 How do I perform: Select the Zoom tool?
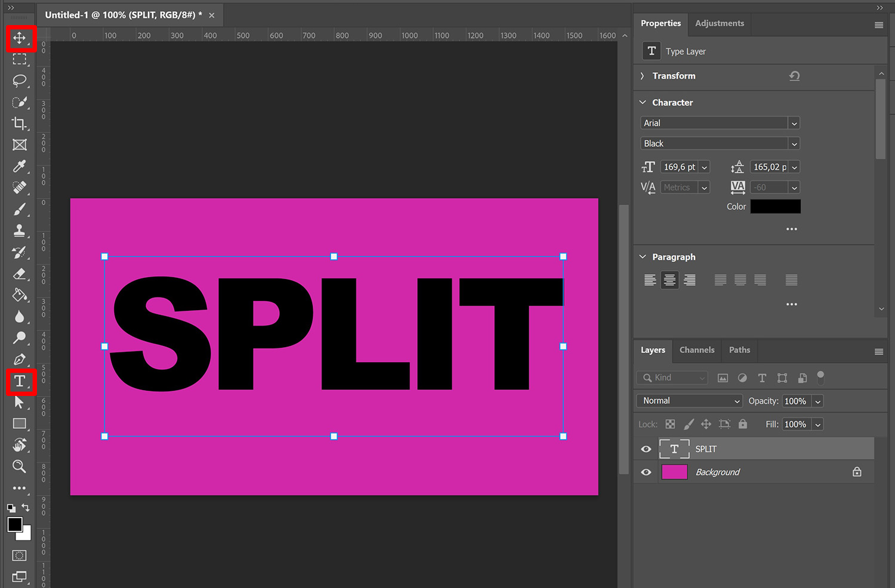coord(20,466)
